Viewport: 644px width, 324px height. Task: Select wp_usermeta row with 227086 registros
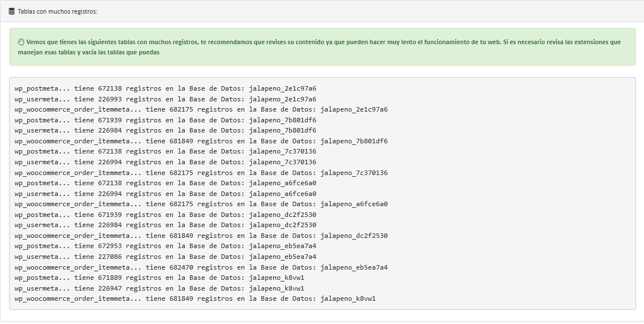[x=166, y=257]
